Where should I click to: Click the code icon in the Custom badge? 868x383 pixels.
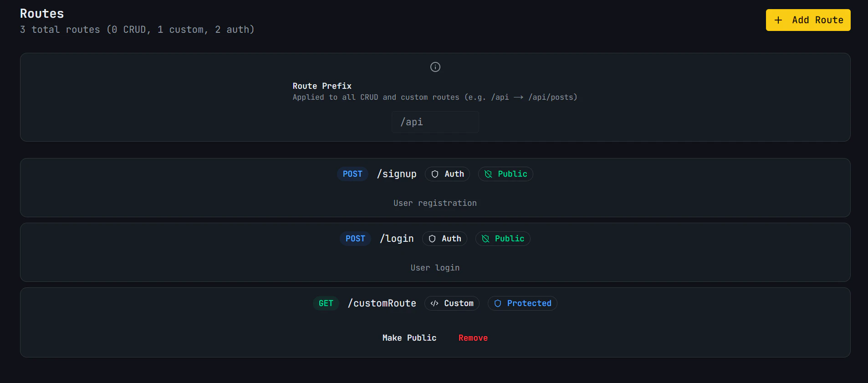click(x=434, y=303)
